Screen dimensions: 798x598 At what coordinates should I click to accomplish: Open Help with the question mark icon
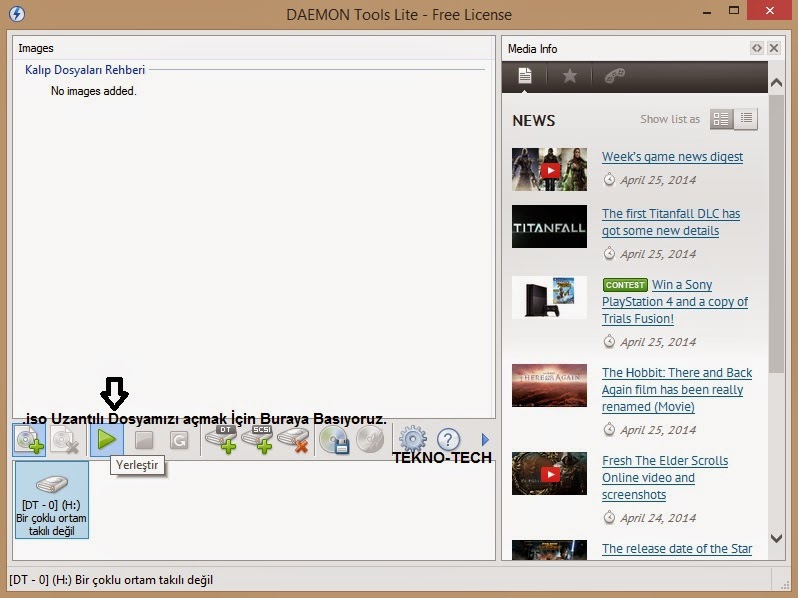point(448,440)
